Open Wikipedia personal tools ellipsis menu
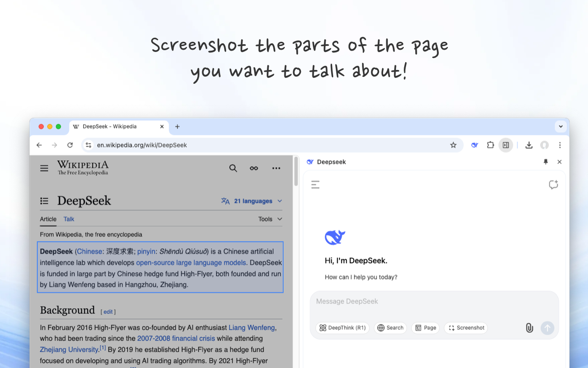588x368 pixels. 276,168
